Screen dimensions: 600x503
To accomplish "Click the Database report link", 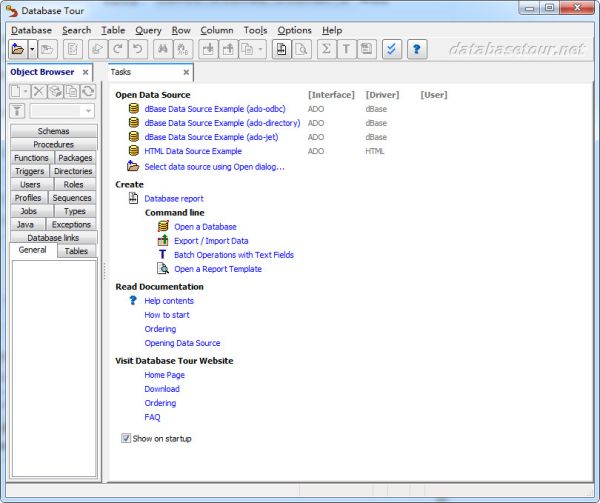I will tap(174, 199).
